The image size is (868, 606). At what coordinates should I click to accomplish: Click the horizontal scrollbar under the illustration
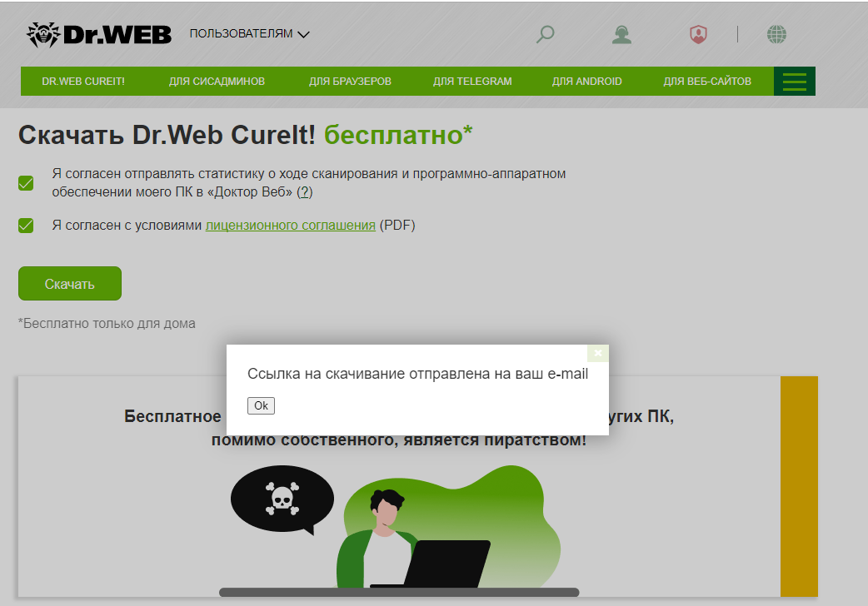(399, 592)
